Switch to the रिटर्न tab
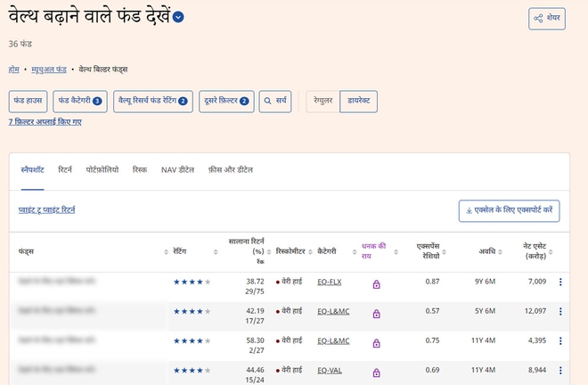Image resolution: width=588 pixels, height=385 pixels. pos(65,168)
